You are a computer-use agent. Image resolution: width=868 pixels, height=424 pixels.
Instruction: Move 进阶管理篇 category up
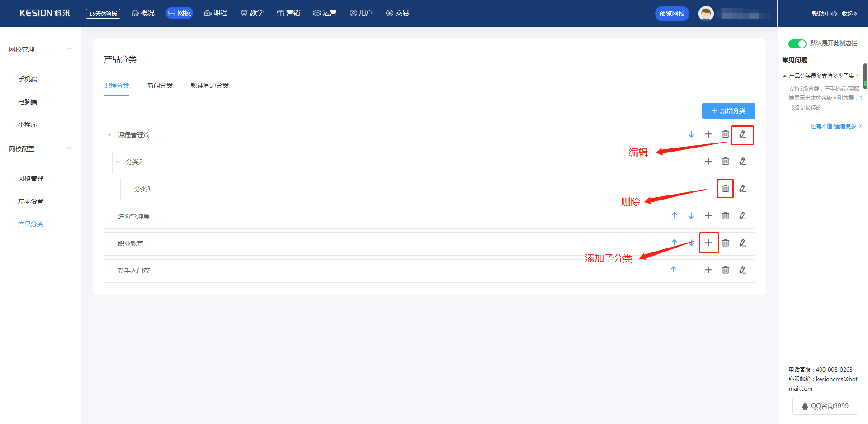[674, 216]
